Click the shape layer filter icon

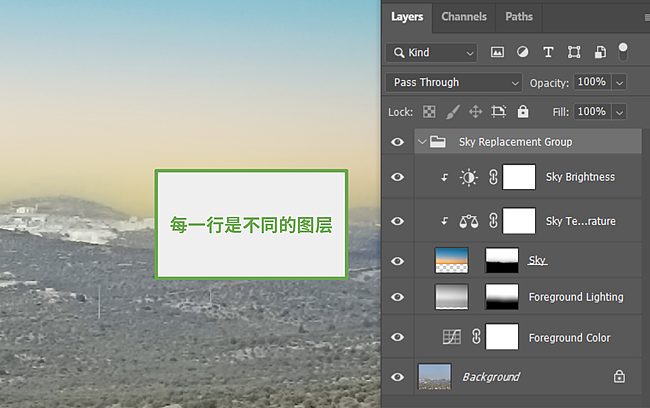574,52
